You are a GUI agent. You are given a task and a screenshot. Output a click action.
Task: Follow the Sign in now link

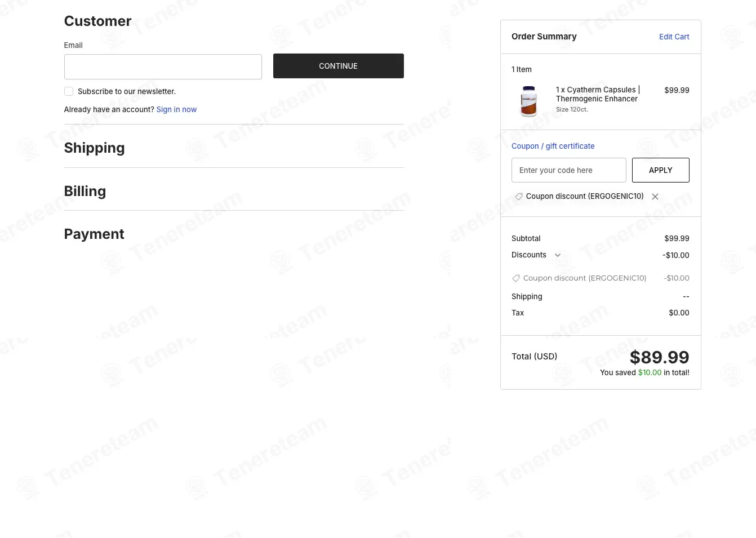pyautogui.click(x=176, y=109)
